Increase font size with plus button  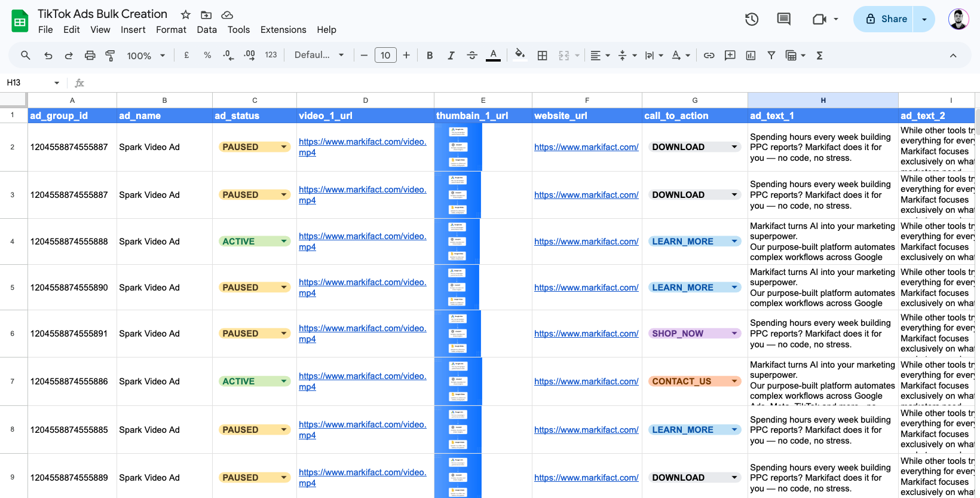coord(406,55)
